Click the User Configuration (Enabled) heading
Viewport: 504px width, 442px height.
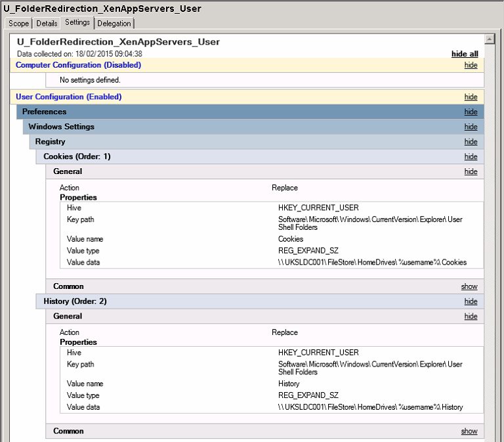pos(68,97)
